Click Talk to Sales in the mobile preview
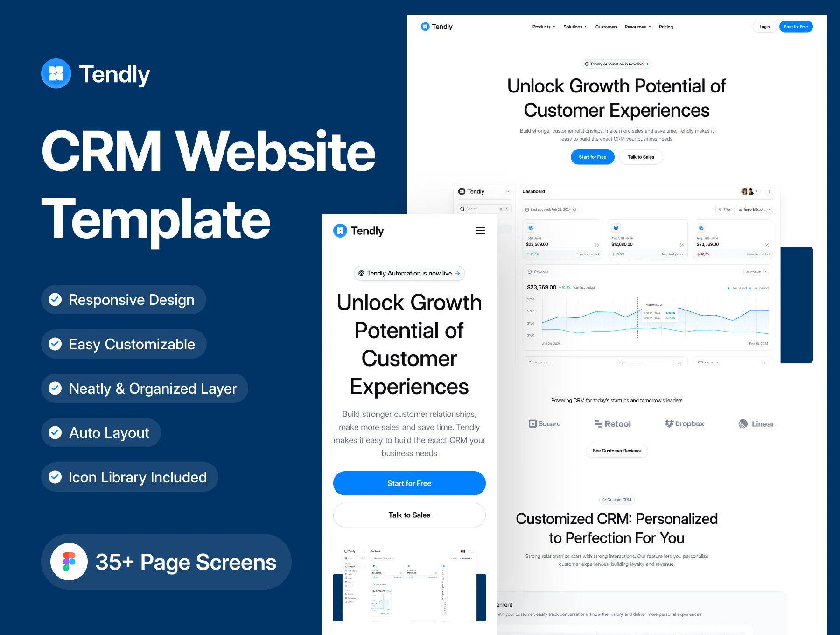 point(409,515)
